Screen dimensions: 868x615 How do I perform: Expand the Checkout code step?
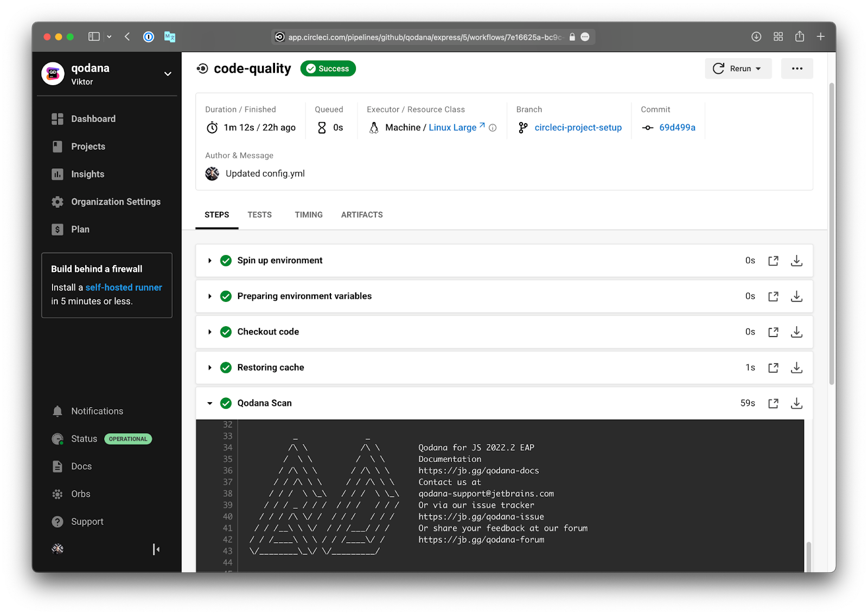[x=210, y=332]
